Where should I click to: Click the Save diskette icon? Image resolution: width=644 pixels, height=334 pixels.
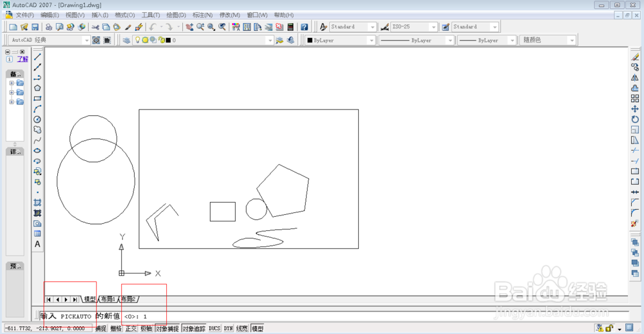click(35, 27)
